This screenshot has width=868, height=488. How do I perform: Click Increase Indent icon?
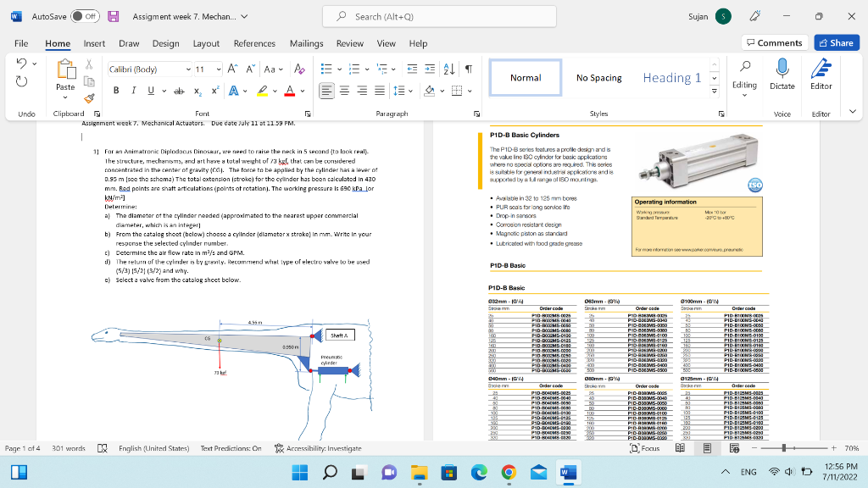tap(430, 69)
